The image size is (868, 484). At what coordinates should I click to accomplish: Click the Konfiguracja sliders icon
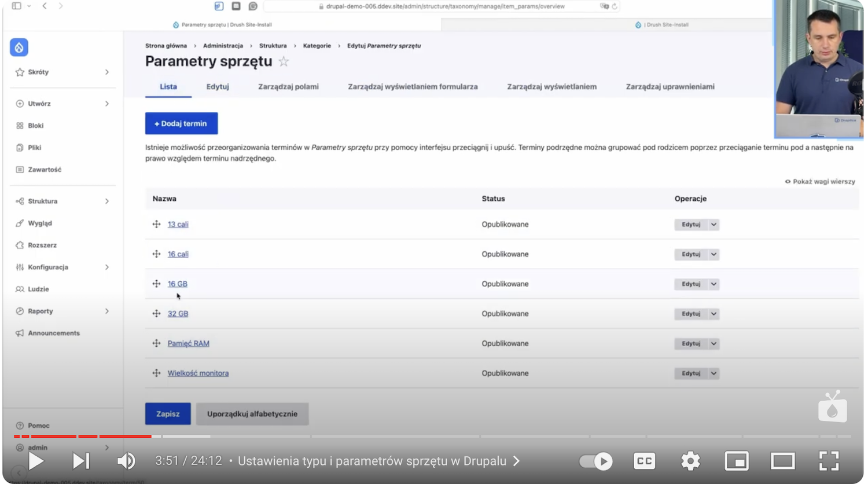(20, 267)
